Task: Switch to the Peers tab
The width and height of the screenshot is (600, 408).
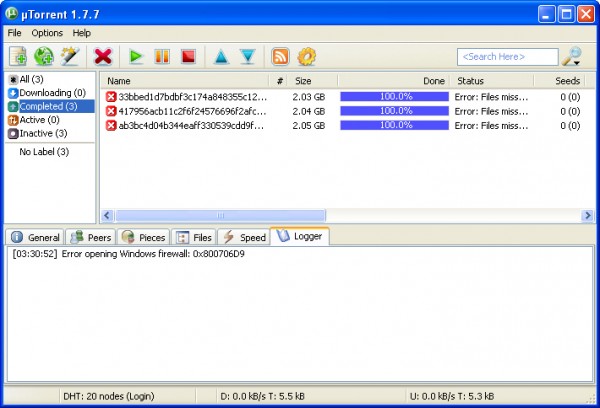Action: click(91, 237)
